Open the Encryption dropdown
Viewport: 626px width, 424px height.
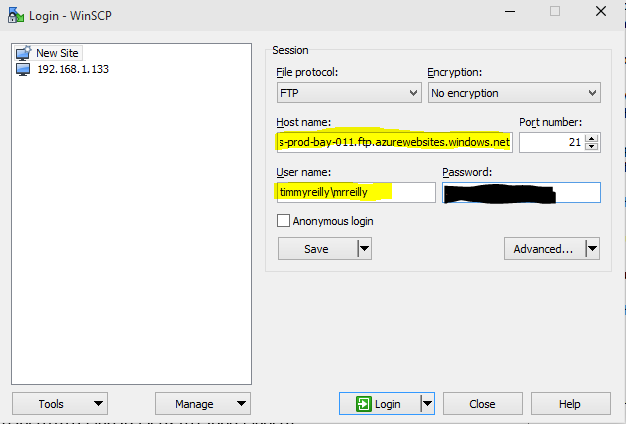[x=514, y=93]
